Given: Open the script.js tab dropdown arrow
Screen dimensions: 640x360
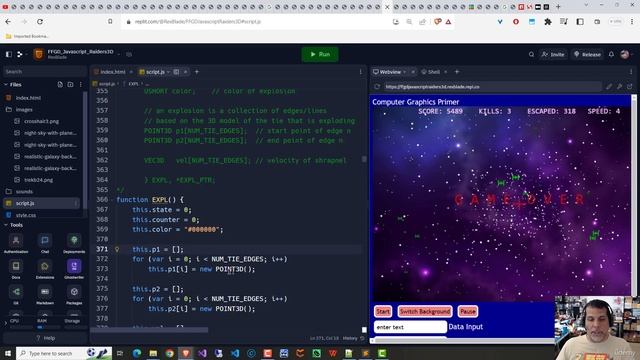Looking at the screenshot, I should pyautogui.click(x=168, y=72).
